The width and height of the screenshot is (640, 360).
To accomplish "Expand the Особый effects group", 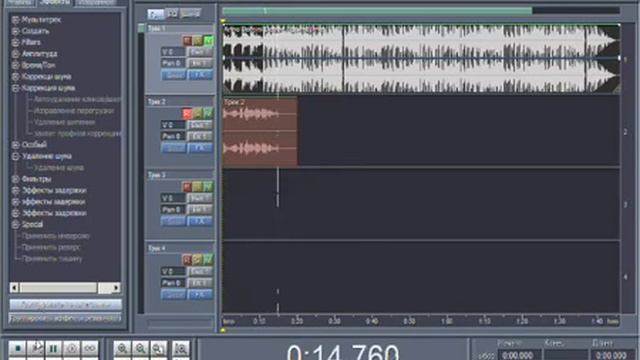I will click(16, 145).
